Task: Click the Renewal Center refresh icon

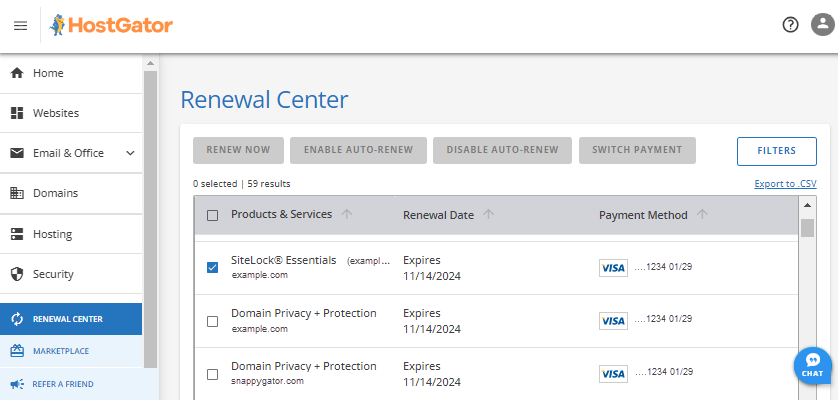Action: point(17,319)
